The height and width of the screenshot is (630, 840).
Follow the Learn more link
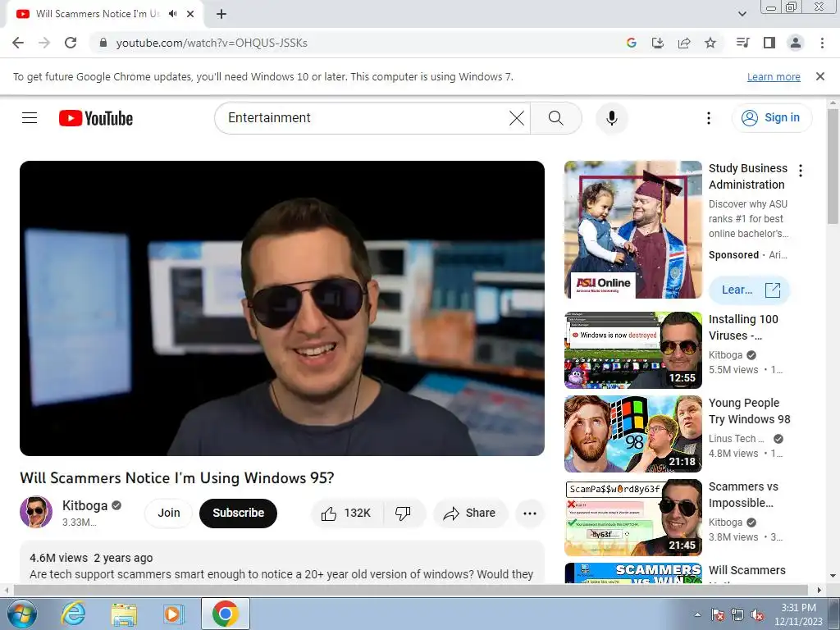tap(774, 76)
